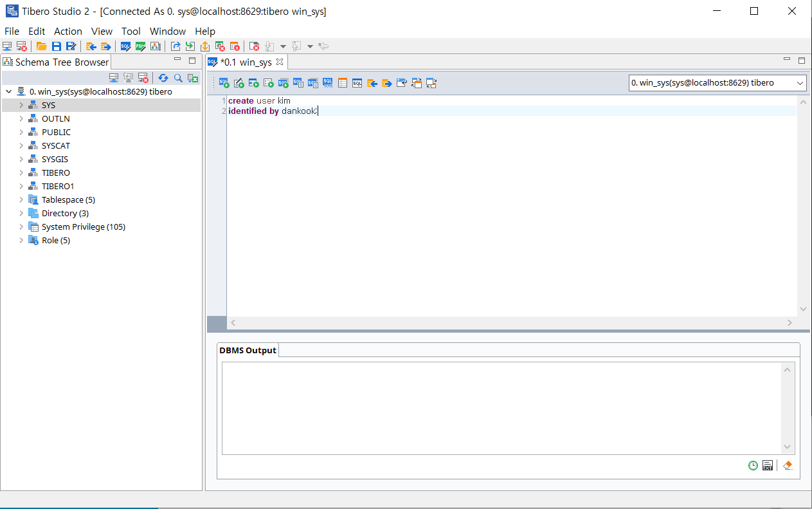This screenshot has height=509, width=812.
Task: Expand the Tablespace (5) node
Action: (x=21, y=199)
